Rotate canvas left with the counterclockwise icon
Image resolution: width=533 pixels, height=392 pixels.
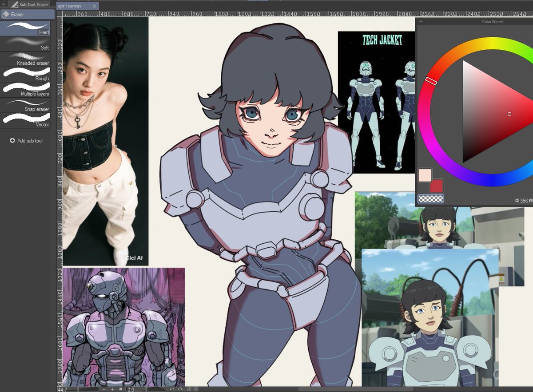pyautogui.click(x=172, y=389)
